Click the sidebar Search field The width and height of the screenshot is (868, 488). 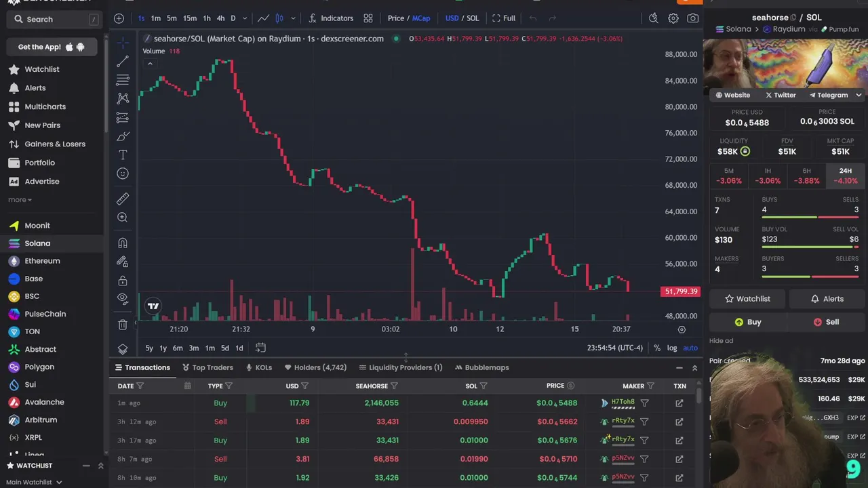pyautogui.click(x=54, y=20)
